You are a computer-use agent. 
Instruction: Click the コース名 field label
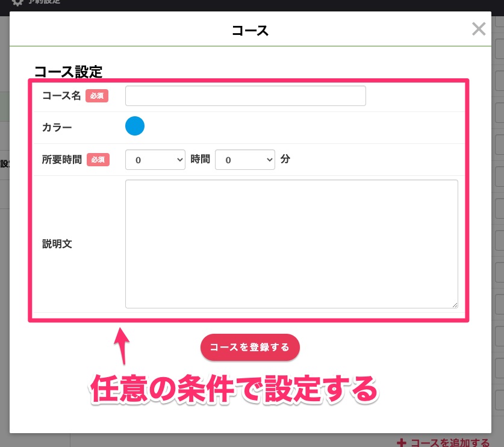(61, 96)
